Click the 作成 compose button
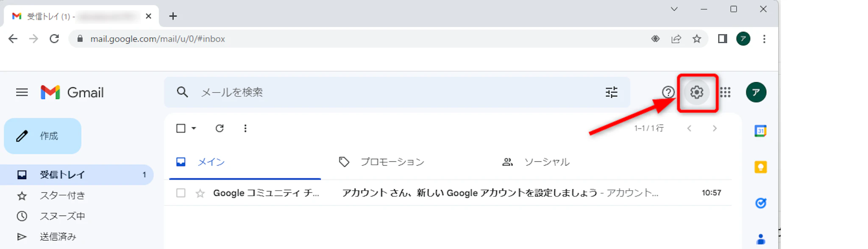 point(43,136)
